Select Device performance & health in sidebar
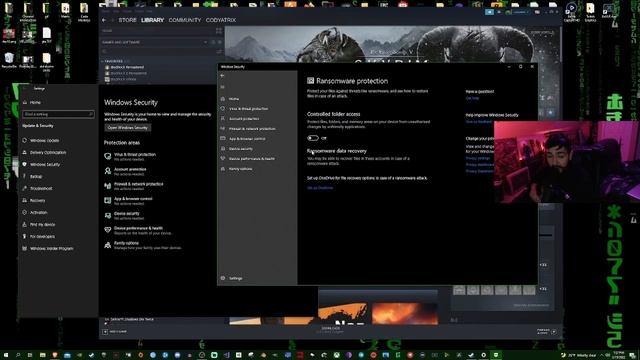 coord(251,159)
